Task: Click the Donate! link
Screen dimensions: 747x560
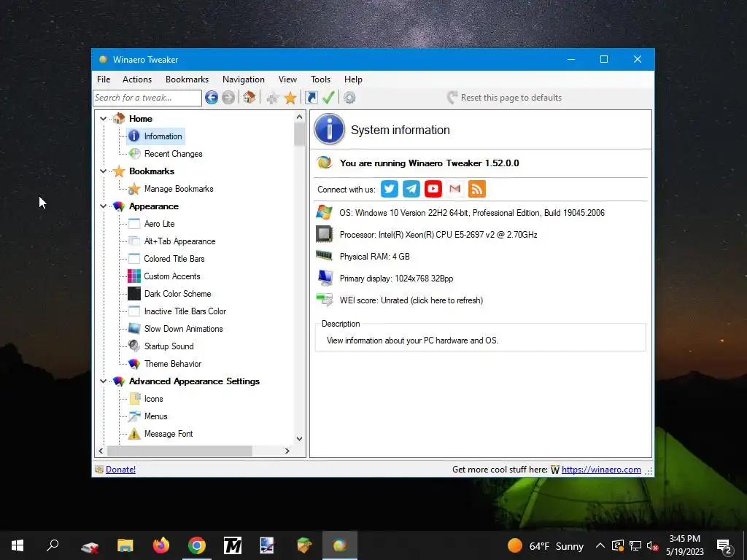Action: click(120, 470)
